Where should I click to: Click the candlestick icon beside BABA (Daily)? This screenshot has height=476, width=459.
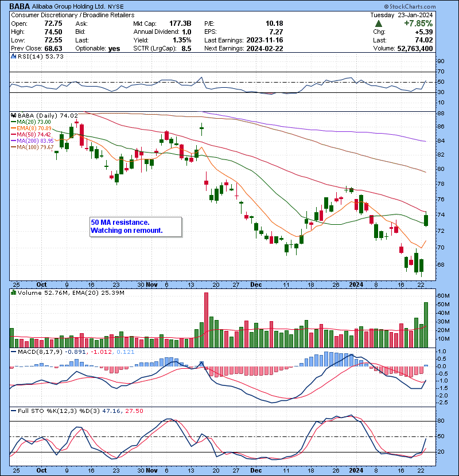13,116
